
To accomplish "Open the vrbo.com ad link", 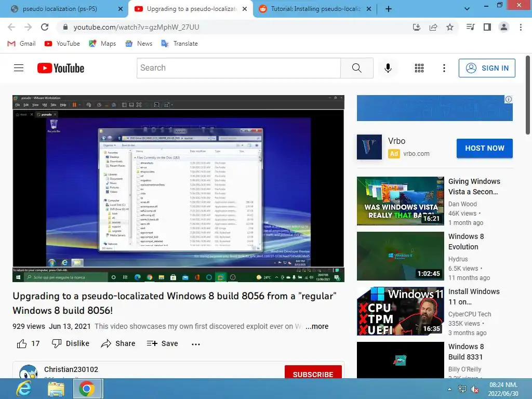I will click(416, 154).
